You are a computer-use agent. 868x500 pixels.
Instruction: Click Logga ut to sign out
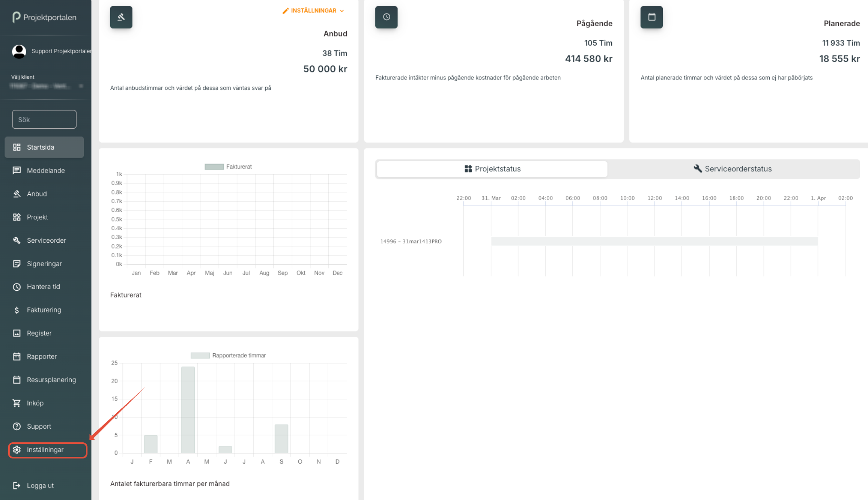coord(40,486)
